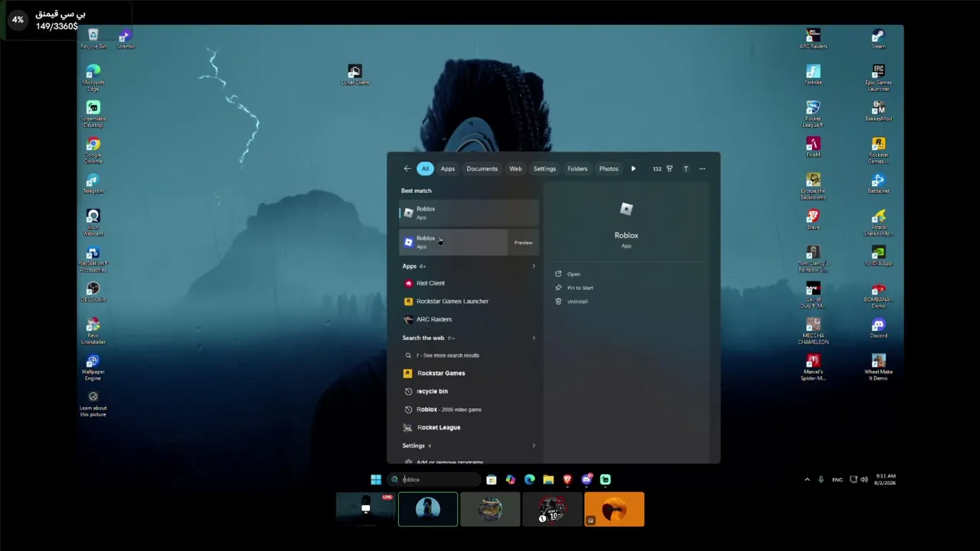Open the Call of Duty desktop shortcut
Image resolution: width=980 pixels, height=551 pixels.
point(813,295)
